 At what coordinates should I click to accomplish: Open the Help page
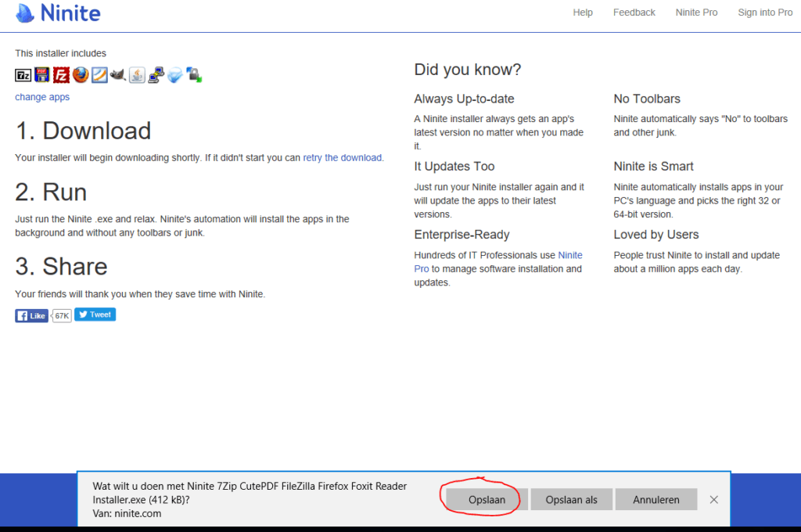point(582,13)
